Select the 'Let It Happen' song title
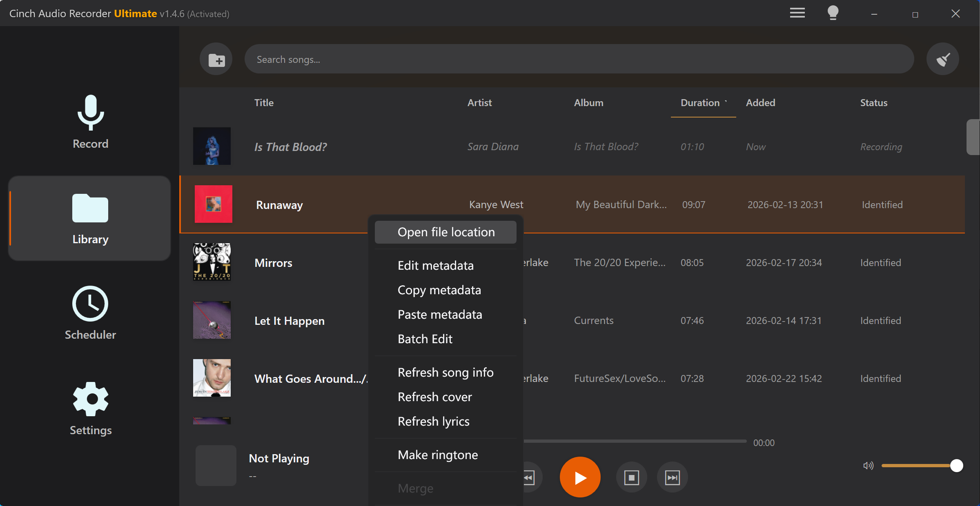Screen dimensions: 980x506 point(290,321)
